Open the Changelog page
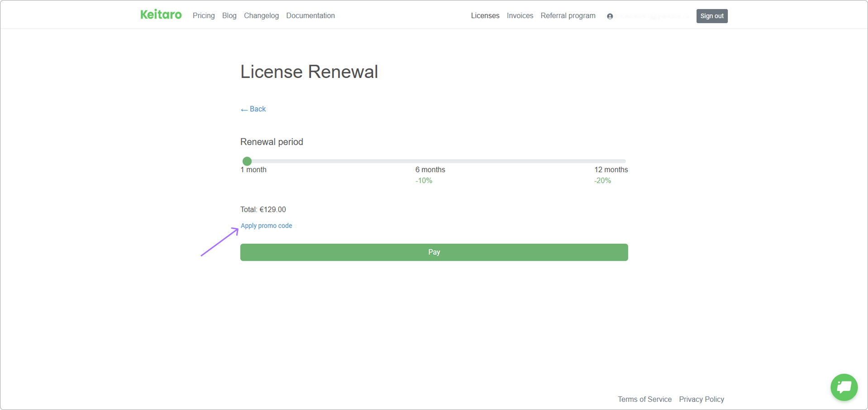Image resolution: width=868 pixels, height=410 pixels. point(261,16)
